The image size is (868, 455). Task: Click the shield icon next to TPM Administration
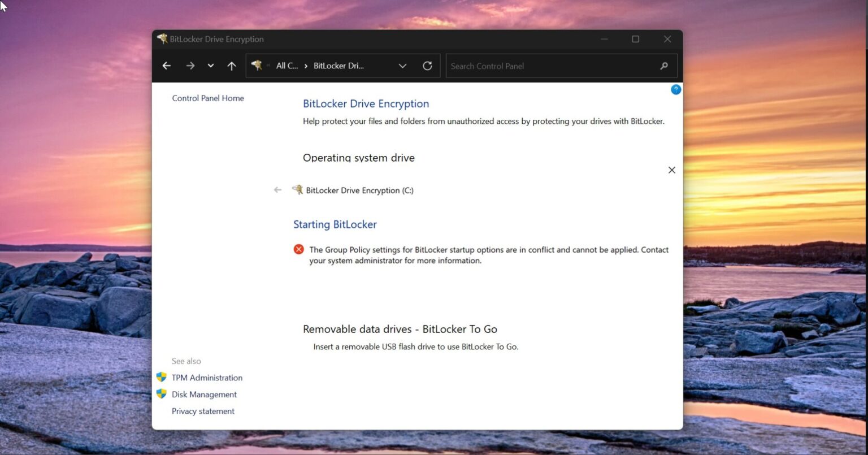pos(162,377)
